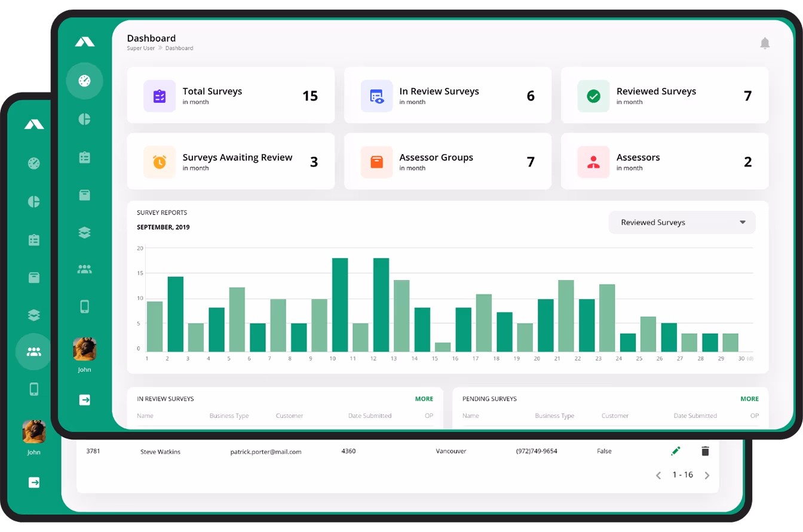Click MORE in the Pending Surveys panel
The height and width of the screenshot is (532, 803).
[749, 399]
